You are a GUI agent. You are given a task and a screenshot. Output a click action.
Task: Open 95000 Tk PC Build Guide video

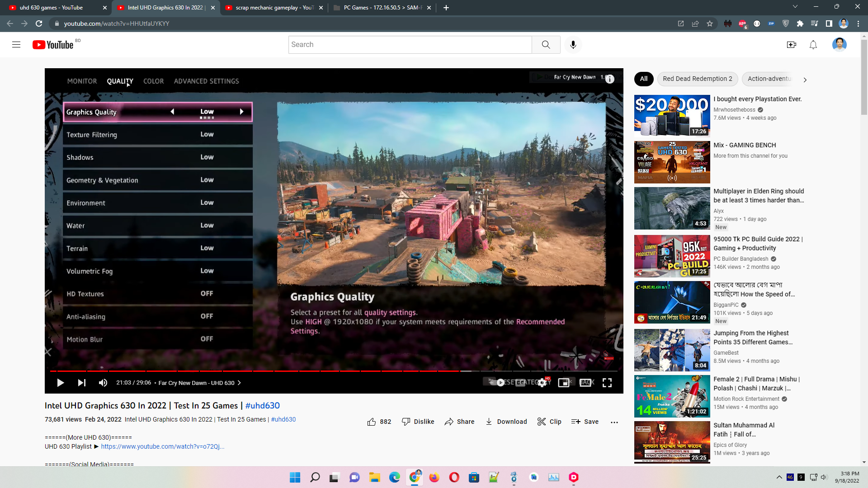(672, 256)
